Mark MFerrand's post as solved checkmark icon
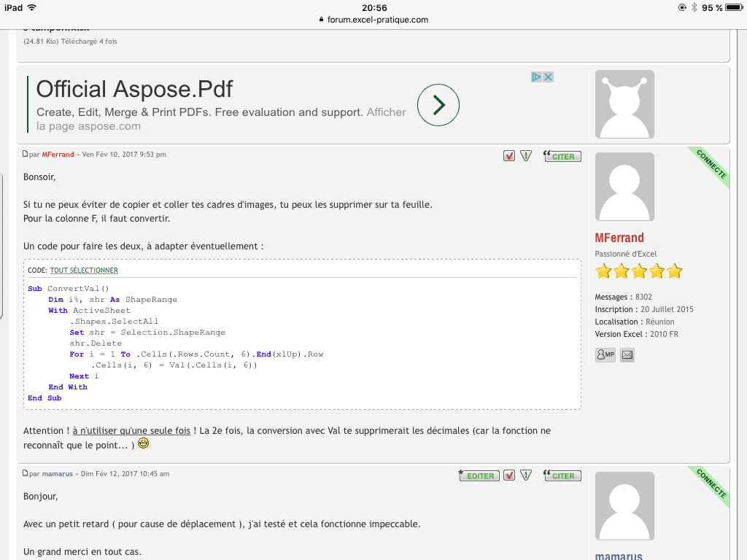The image size is (747, 560). (x=509, y=156)
